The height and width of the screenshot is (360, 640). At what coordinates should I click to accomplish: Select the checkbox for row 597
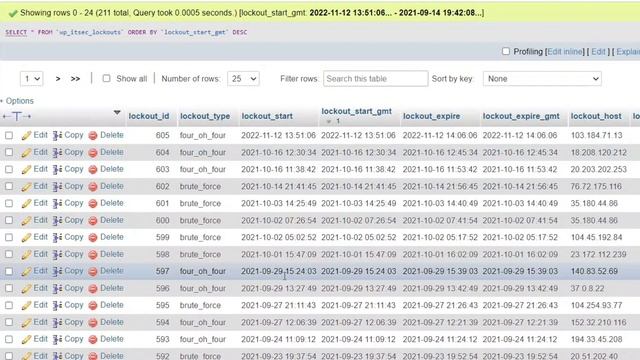pos(9,271)
